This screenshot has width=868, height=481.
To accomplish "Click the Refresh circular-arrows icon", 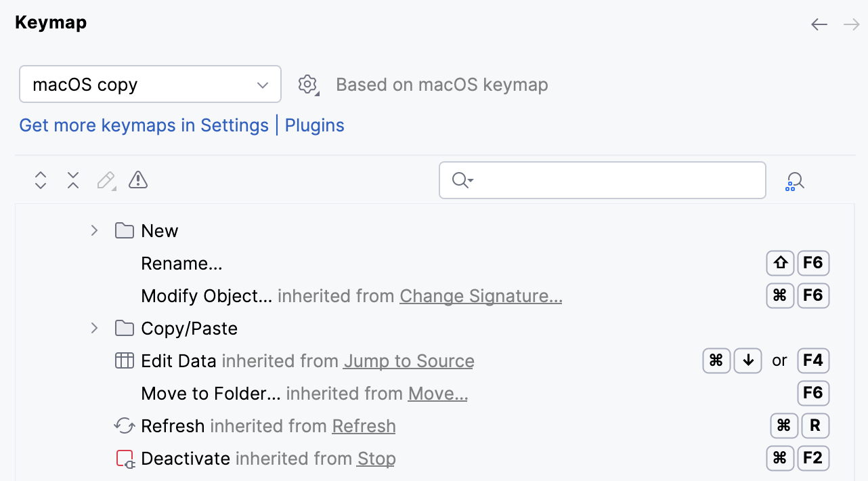I will 124,425.
